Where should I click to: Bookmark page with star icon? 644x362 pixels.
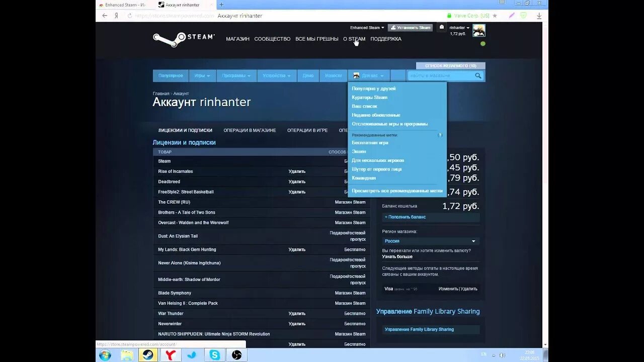[x=495, y=16]
